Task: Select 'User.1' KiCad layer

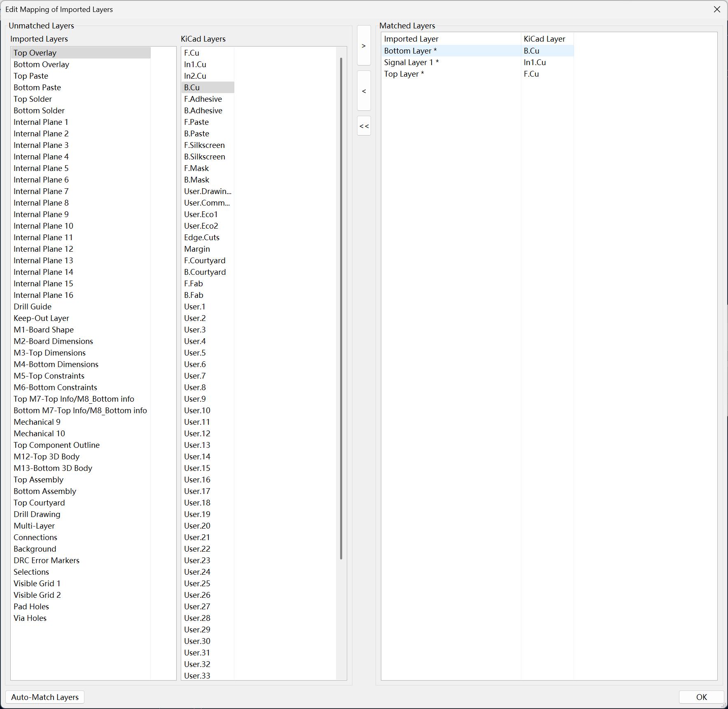Action: [x=208, y=307]
